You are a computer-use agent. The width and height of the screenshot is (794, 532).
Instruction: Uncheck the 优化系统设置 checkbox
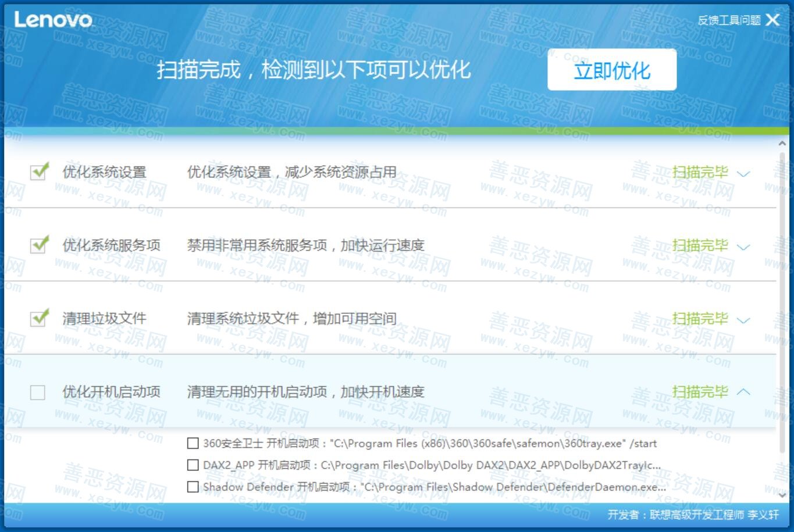(38, 172)
